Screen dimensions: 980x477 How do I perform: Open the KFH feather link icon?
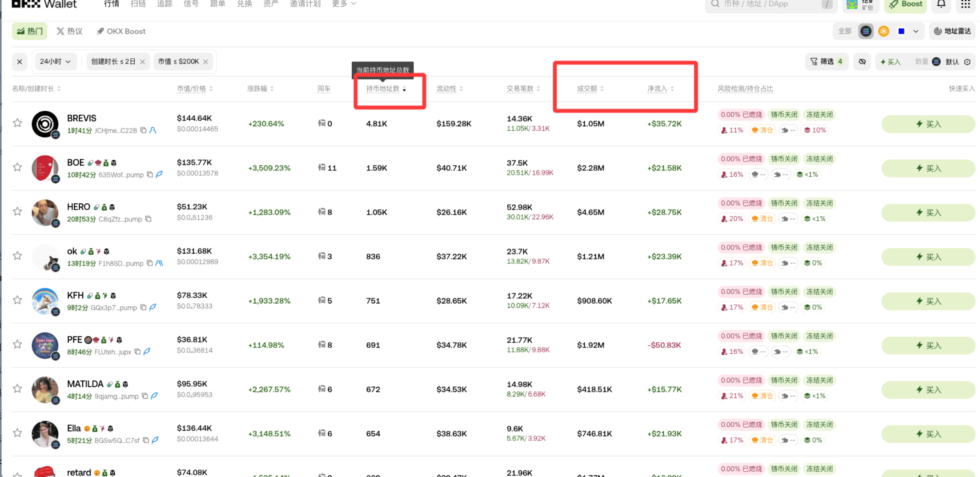pos(153,307)
